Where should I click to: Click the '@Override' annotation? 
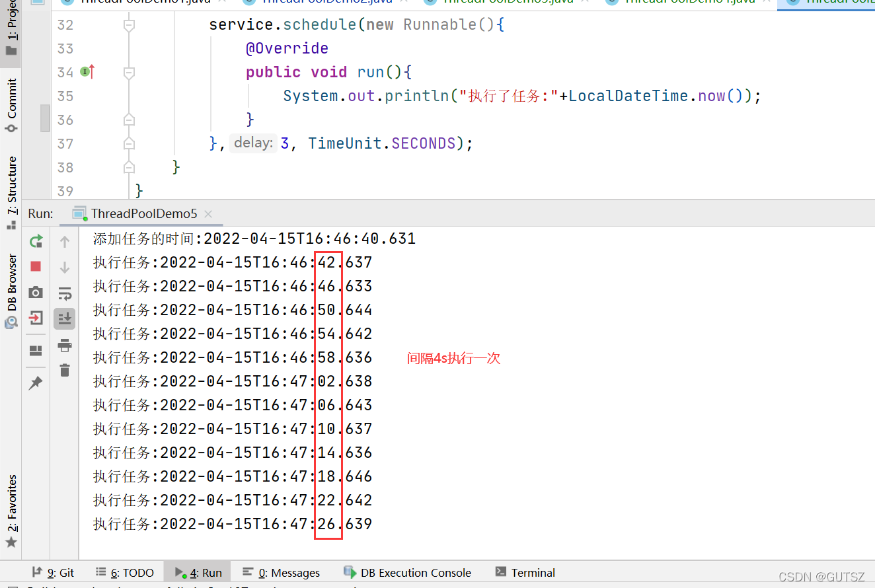(287, 48)
